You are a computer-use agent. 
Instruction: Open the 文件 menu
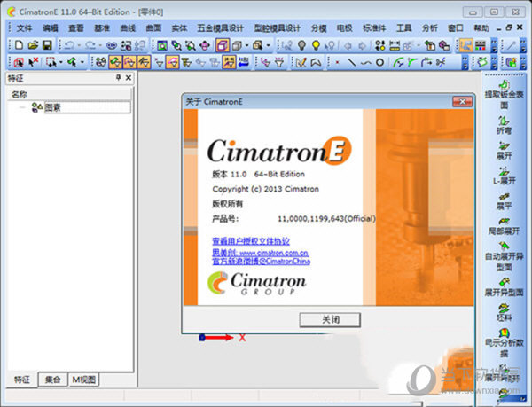pyautogui.click(x=25, y=28)
